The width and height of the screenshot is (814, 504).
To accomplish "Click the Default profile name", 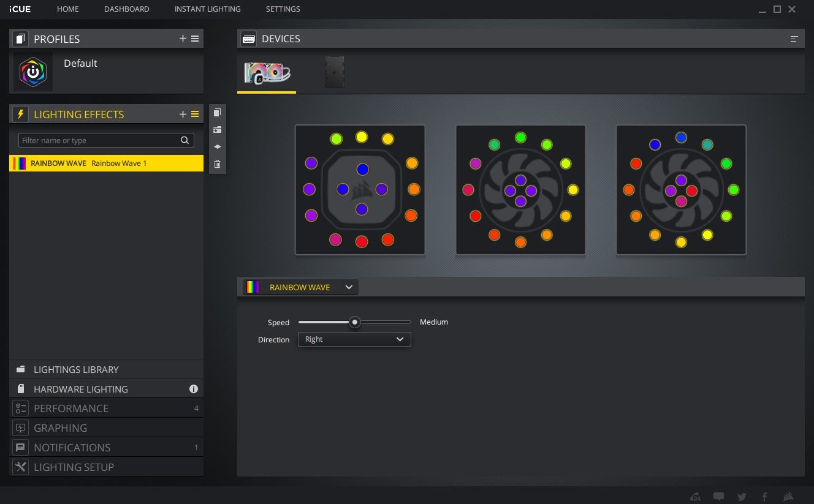I will coord(80,63).
